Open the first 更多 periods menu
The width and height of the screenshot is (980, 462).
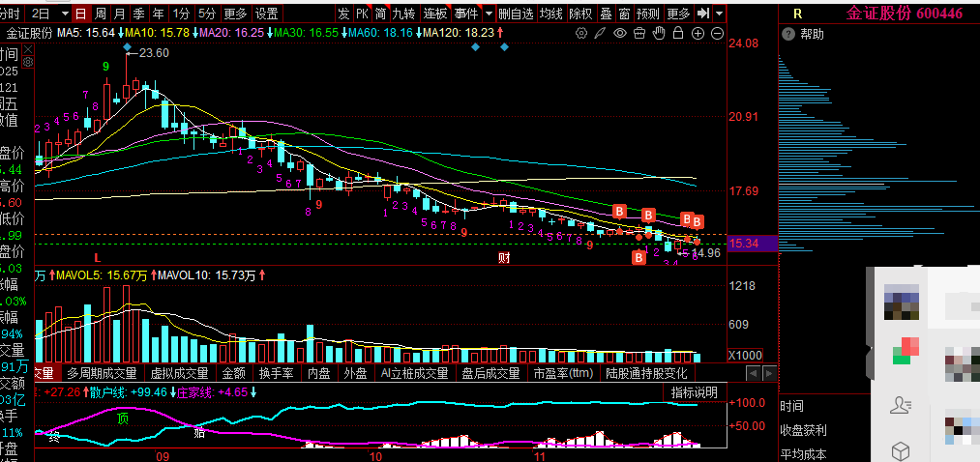click(235, 14)
